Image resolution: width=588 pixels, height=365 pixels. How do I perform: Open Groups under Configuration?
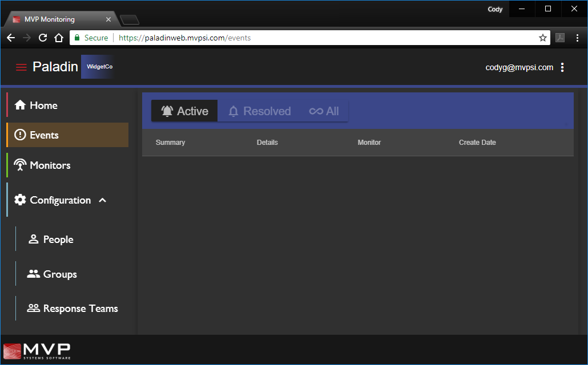(52, 274)
